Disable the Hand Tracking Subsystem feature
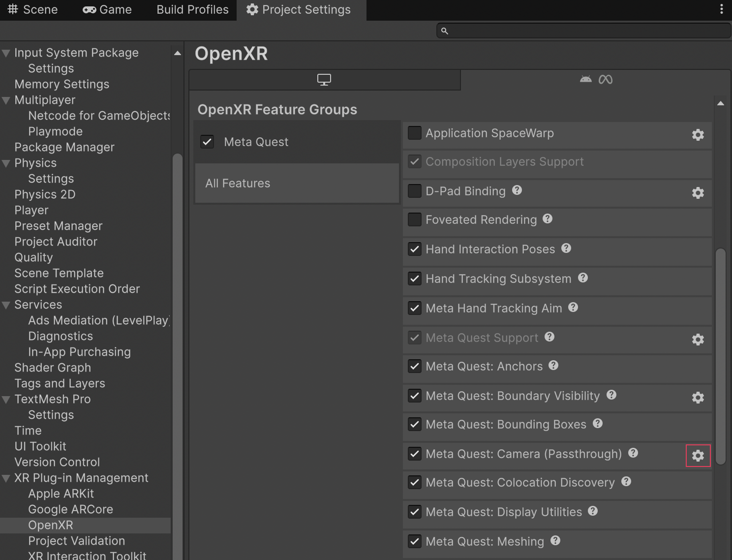732x560 pixels. click(x=414, y=279)
